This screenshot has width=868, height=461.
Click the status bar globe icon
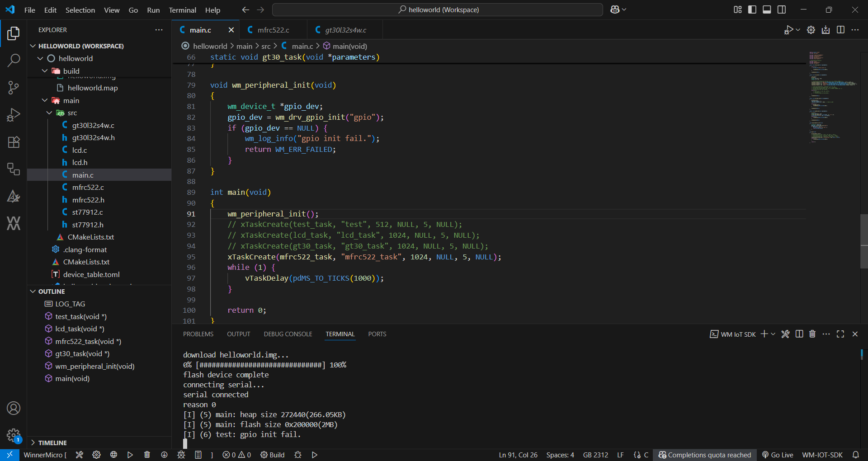[113, 455]
